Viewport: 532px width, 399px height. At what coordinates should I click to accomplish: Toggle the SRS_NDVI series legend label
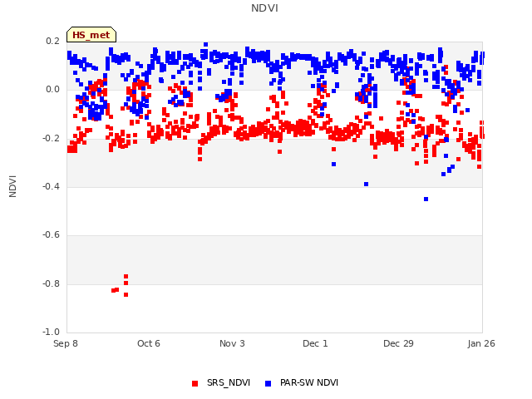coord(229,382)
